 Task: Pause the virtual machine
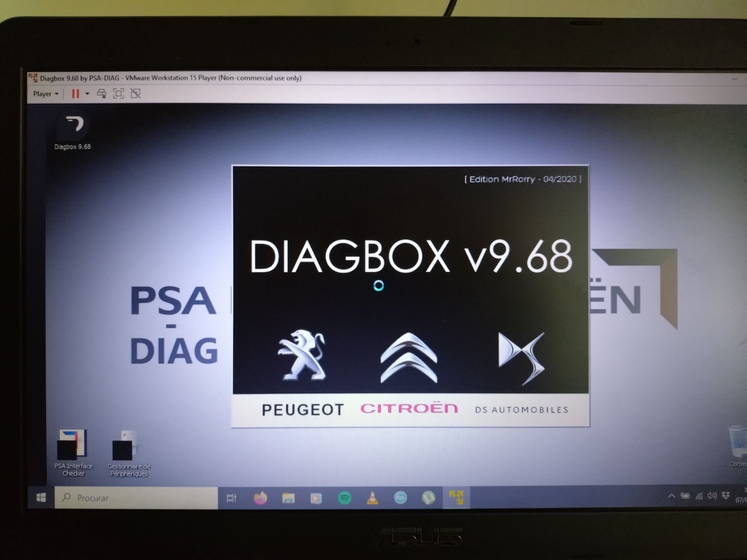pos(75,94)
